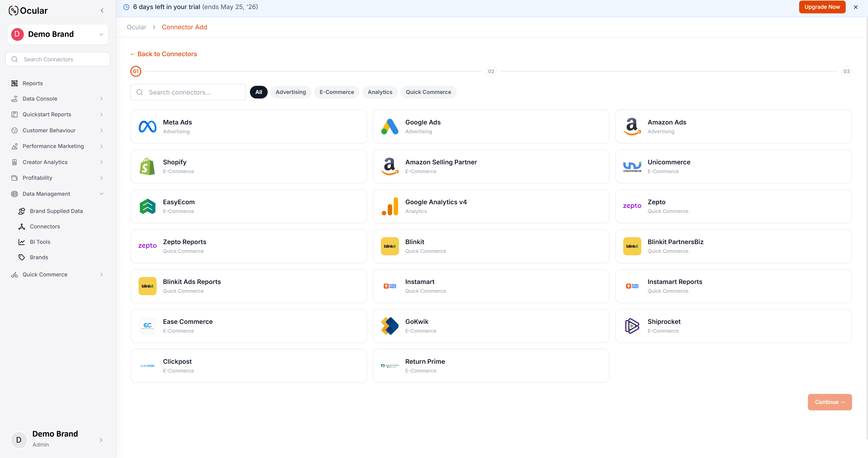Expand the Data Console menu
This screenshot has height=458, width=868.
(x=58, y=99)
